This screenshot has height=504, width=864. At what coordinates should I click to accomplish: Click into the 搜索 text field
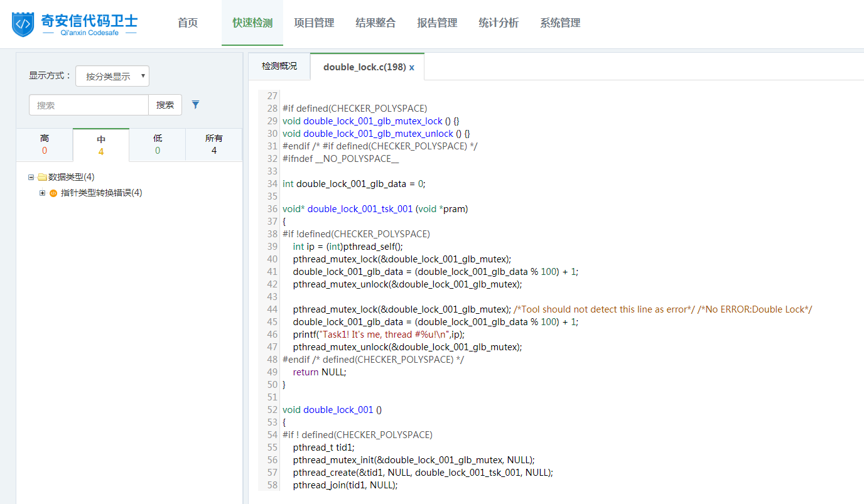[89, 105]
